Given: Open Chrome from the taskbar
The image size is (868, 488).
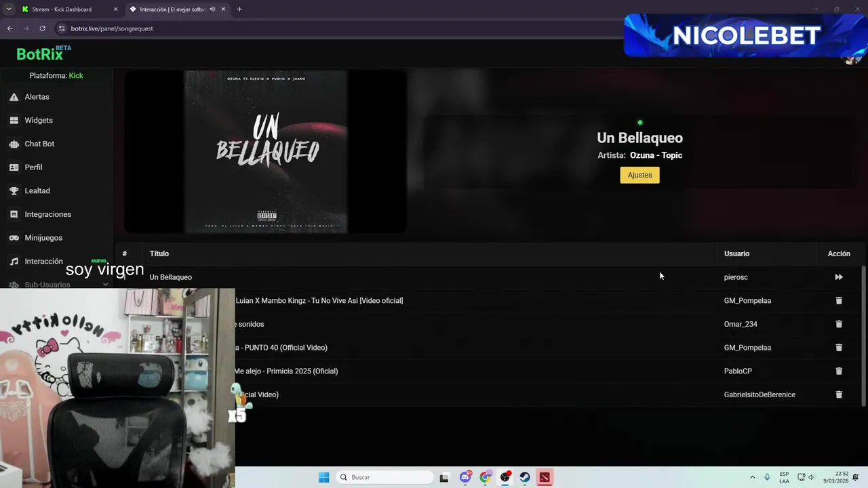Looking at the screenshot, I should [x=486, y=477].
